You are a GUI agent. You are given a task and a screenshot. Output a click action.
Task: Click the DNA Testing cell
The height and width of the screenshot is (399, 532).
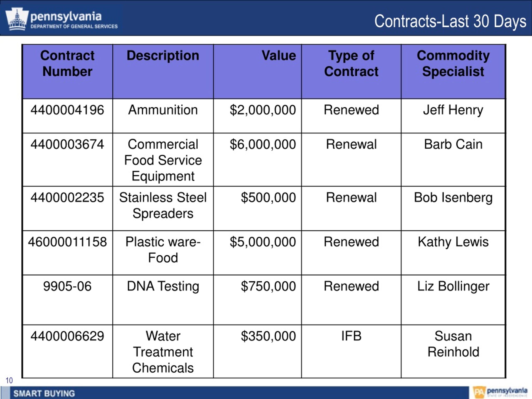coord(163,300)
